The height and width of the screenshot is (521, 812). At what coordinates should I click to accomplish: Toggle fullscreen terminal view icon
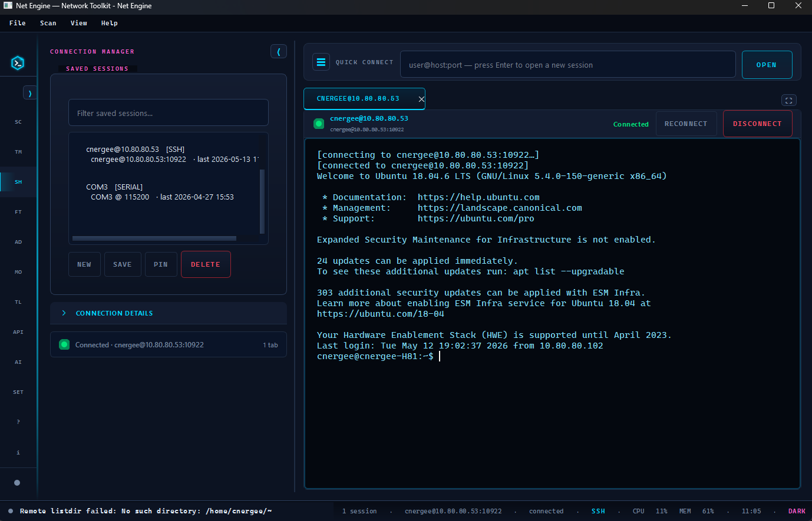click(x=788, y=100)
